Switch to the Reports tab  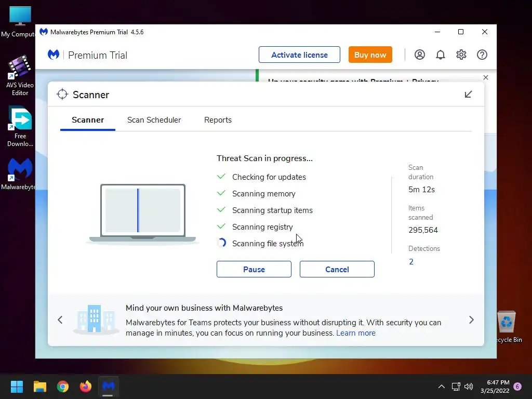click(x=218, y=120)
